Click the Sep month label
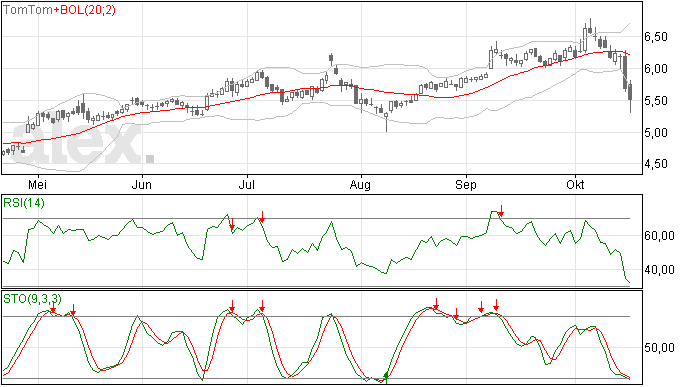The width and height of the screenshot is (690, 387). 466,185
